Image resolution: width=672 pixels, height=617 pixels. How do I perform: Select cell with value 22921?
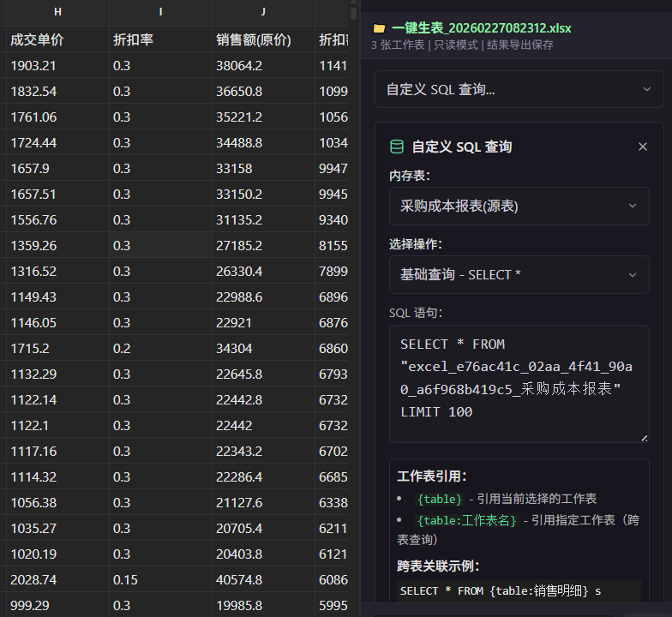(264, 322)
